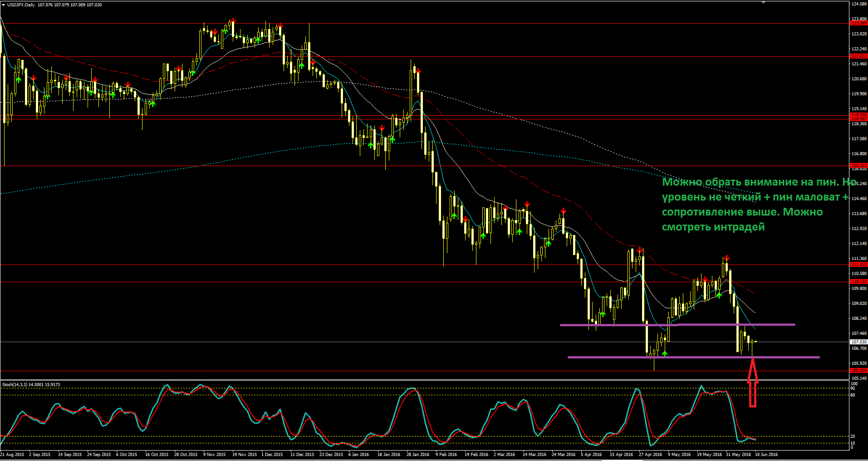Click the red 105.509 price level label
This screenshot has height=461, width=868.
[x=858, y=371]
